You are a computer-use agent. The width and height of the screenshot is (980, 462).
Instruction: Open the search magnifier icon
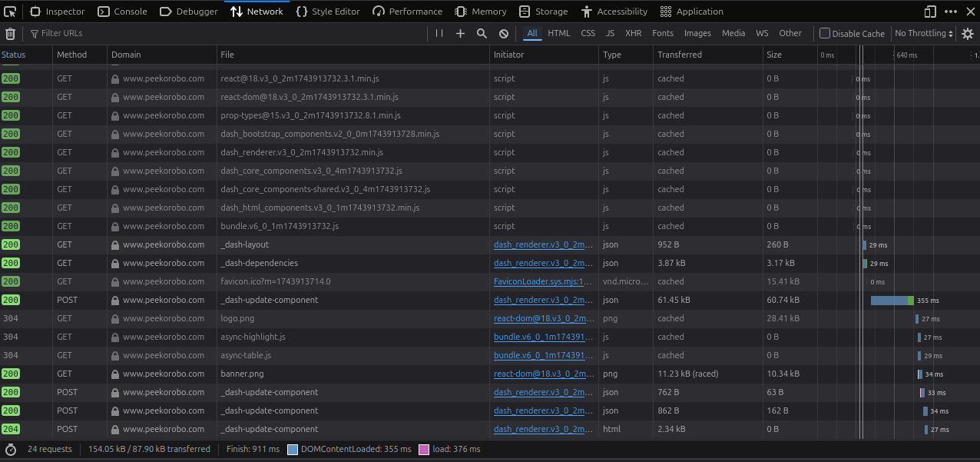coord(482,33)
